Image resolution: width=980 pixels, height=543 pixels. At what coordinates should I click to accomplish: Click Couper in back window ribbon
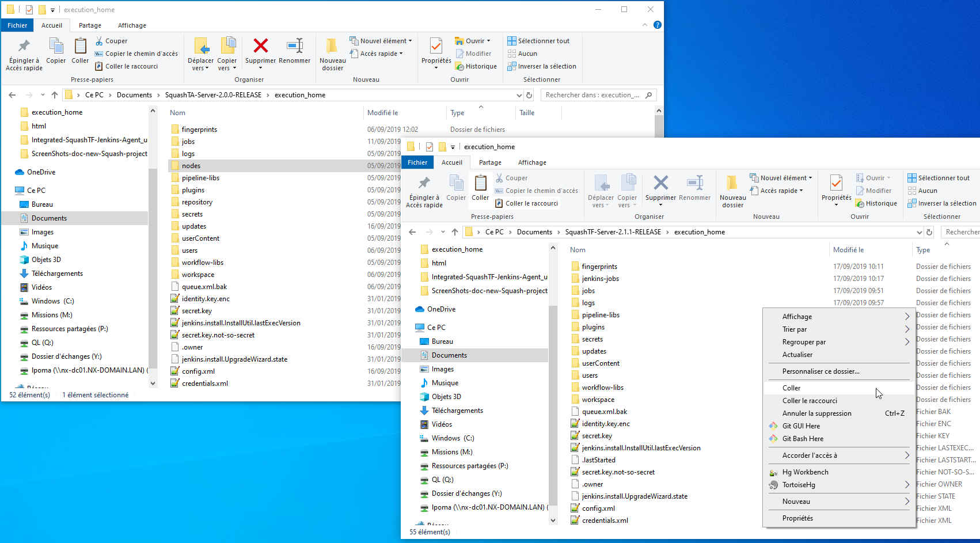click(112, 41)
